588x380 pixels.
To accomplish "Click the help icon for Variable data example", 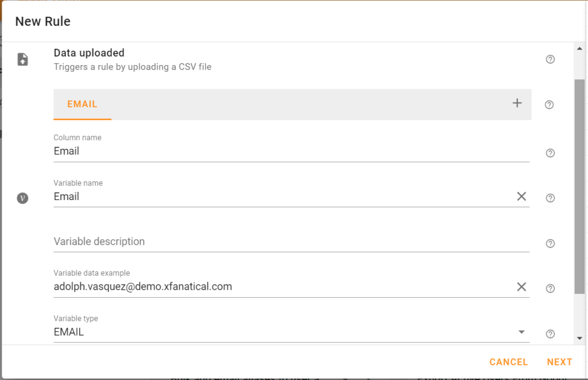I will tap(550, 288).
